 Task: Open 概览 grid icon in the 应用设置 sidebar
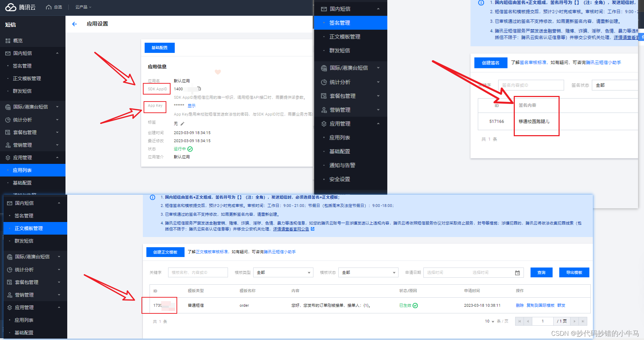(8, 41)
